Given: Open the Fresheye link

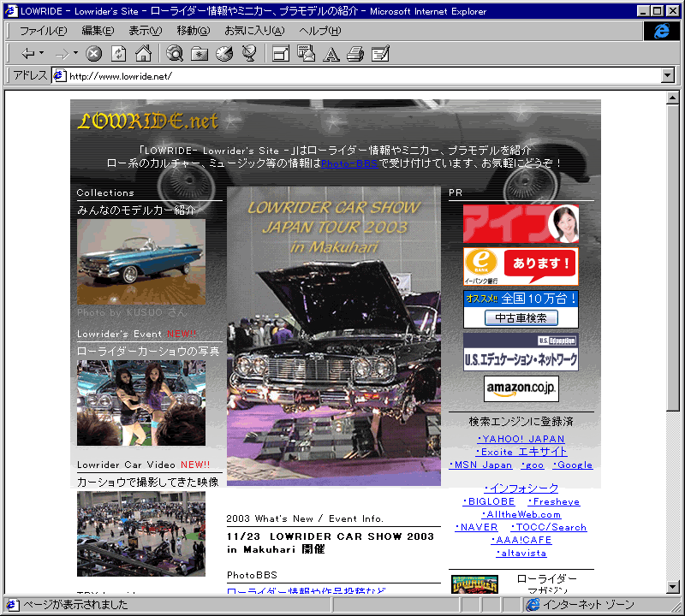Looking at the screenshot, I should point(554,501).
